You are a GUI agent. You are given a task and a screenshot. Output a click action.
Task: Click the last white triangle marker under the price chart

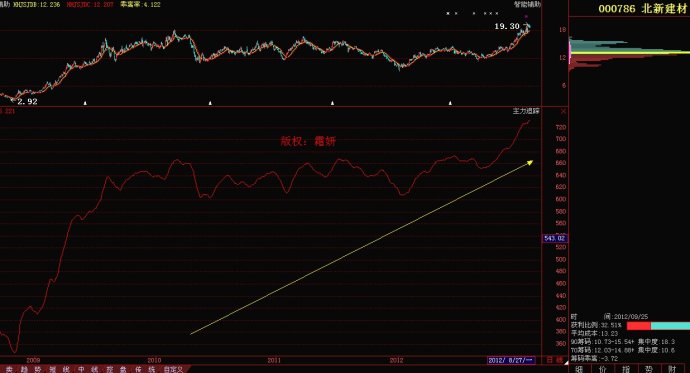(x=450, y=103)
